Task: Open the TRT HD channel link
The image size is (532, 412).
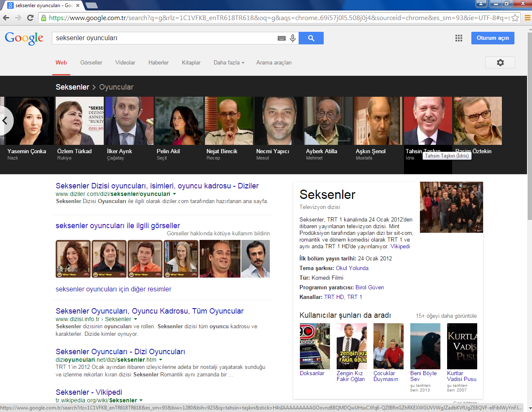Action: pos(334,297)
